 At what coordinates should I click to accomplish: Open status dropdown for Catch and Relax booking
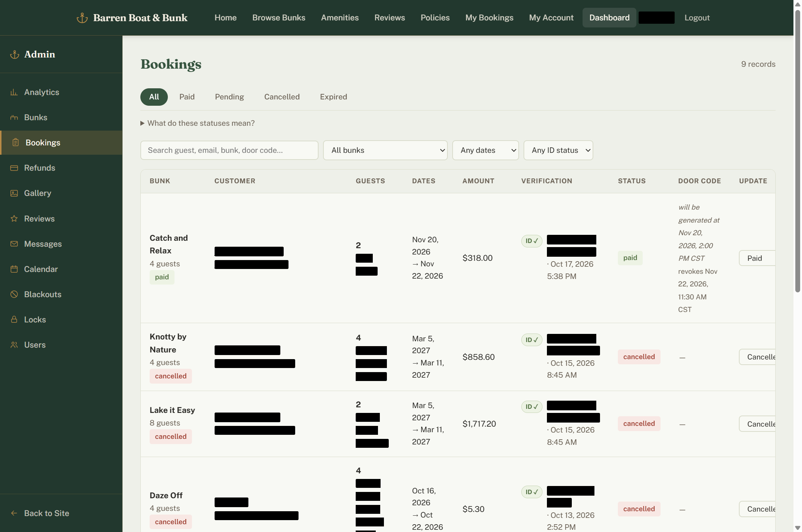[757, 258]
